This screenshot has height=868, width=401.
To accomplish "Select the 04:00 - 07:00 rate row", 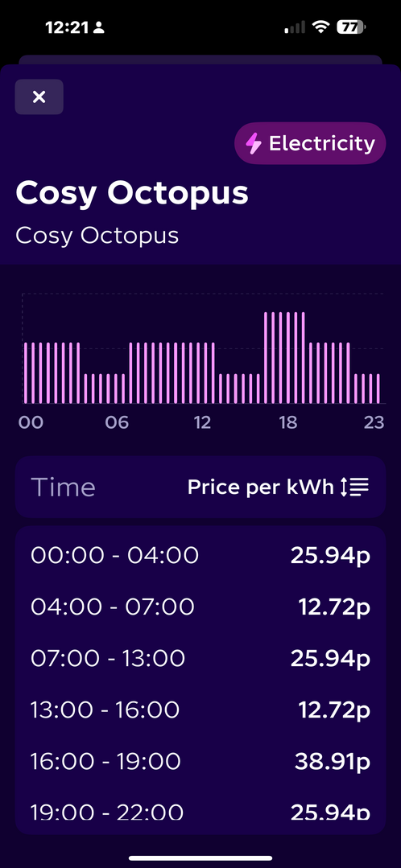I will (x=200, y=607).
